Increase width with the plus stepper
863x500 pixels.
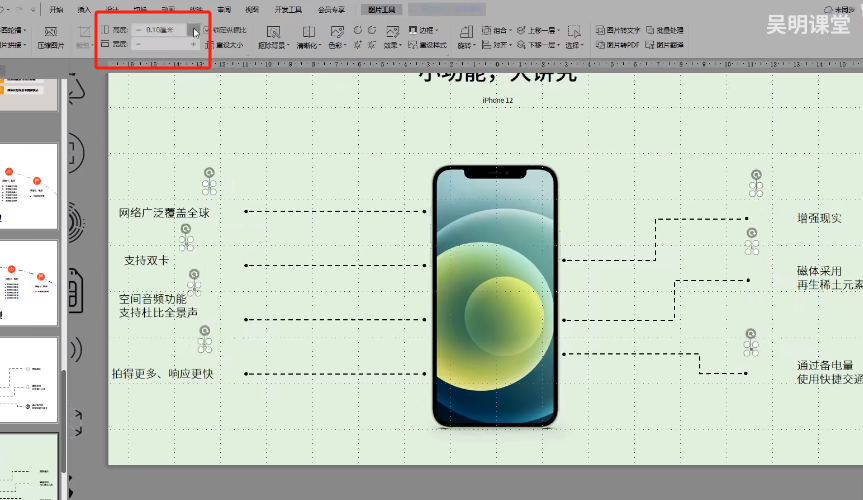tap(193, 44)
